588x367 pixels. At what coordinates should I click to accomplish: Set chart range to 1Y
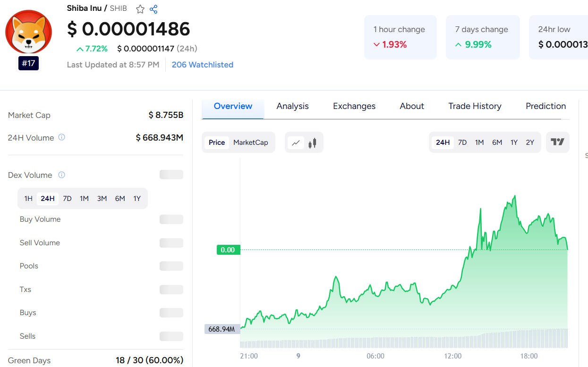(x=514, y=142)
